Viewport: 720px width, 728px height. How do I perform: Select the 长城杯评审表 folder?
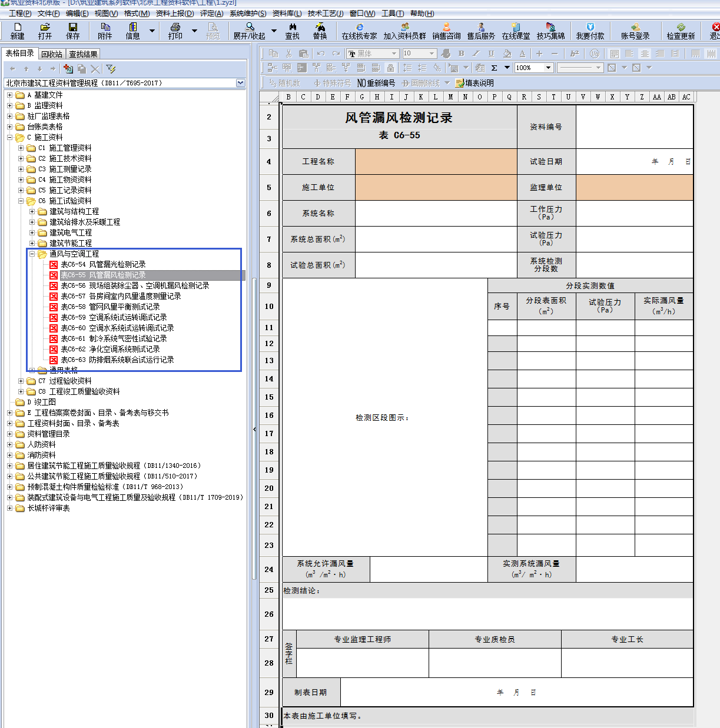[48, 508]
